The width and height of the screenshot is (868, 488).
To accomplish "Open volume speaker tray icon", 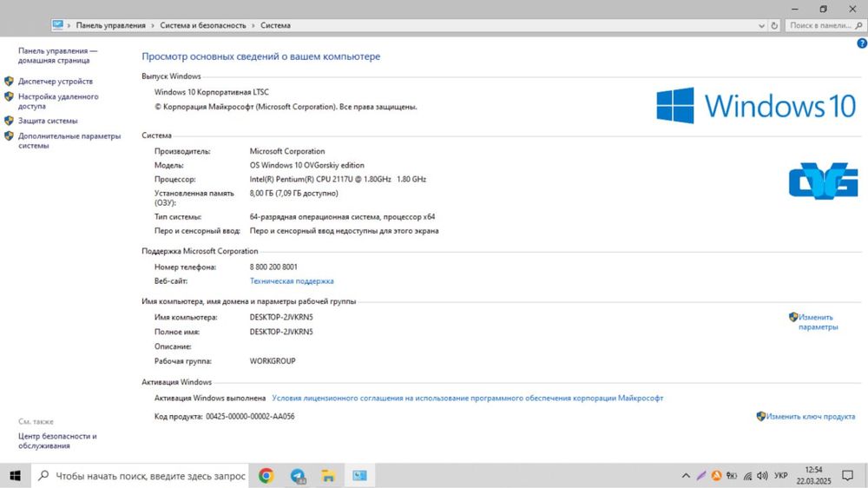I will pos(762,476).
